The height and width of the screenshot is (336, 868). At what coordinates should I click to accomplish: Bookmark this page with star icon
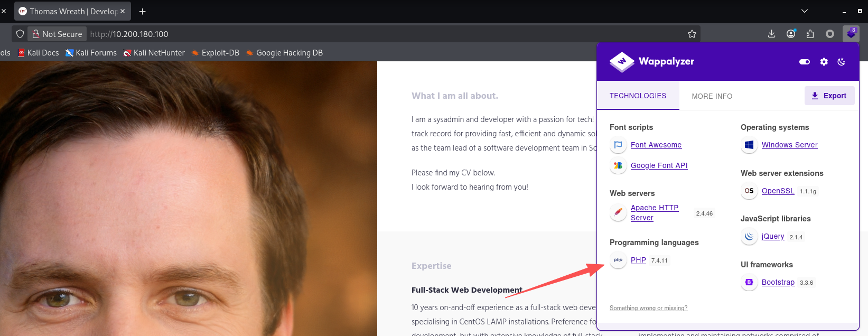pos(692,34)
